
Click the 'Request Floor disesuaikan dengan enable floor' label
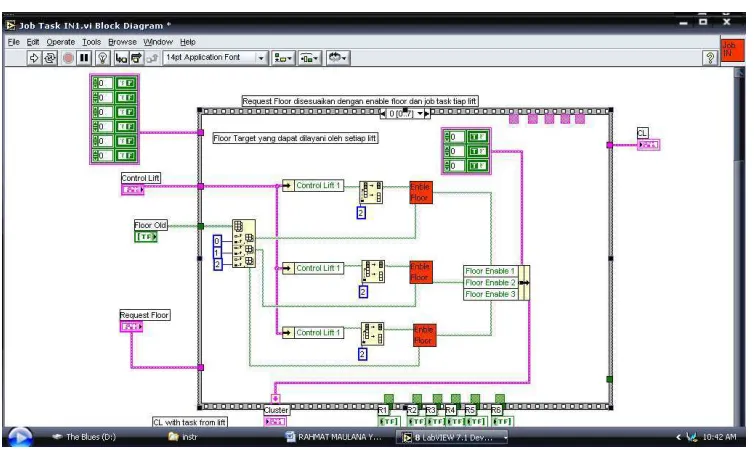tap(359, 101)
